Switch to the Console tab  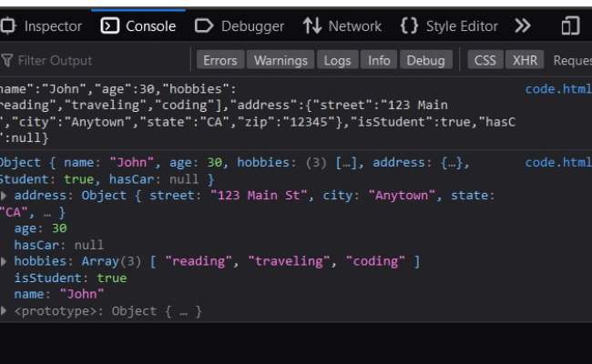pyautogui.click(x=138, y=26)
